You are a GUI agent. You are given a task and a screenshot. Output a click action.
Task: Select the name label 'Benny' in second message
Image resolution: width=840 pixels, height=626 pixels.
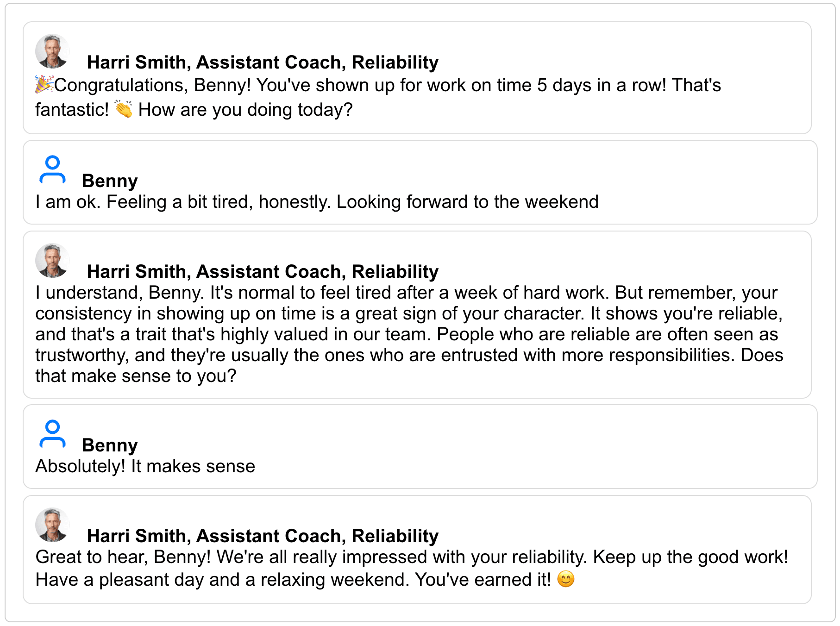(110, 181)
